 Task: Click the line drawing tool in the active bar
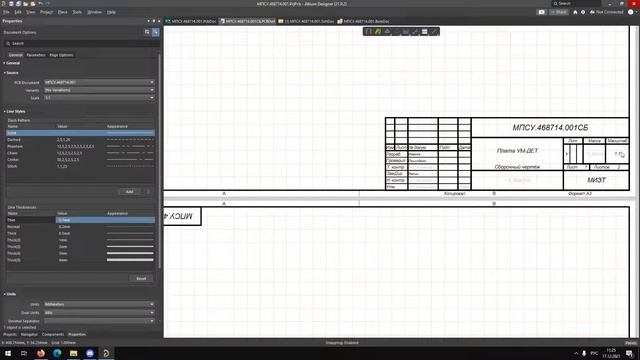point(434,31)
